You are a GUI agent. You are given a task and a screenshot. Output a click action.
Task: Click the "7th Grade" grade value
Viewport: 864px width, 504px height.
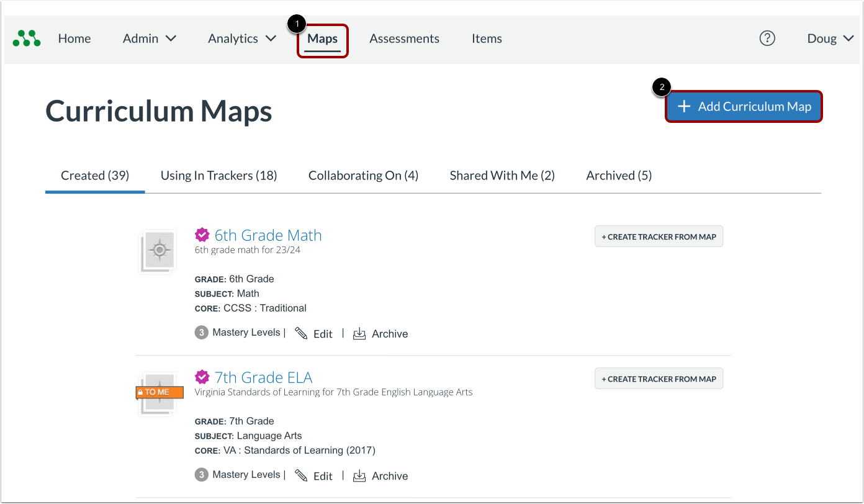[251, 421]
